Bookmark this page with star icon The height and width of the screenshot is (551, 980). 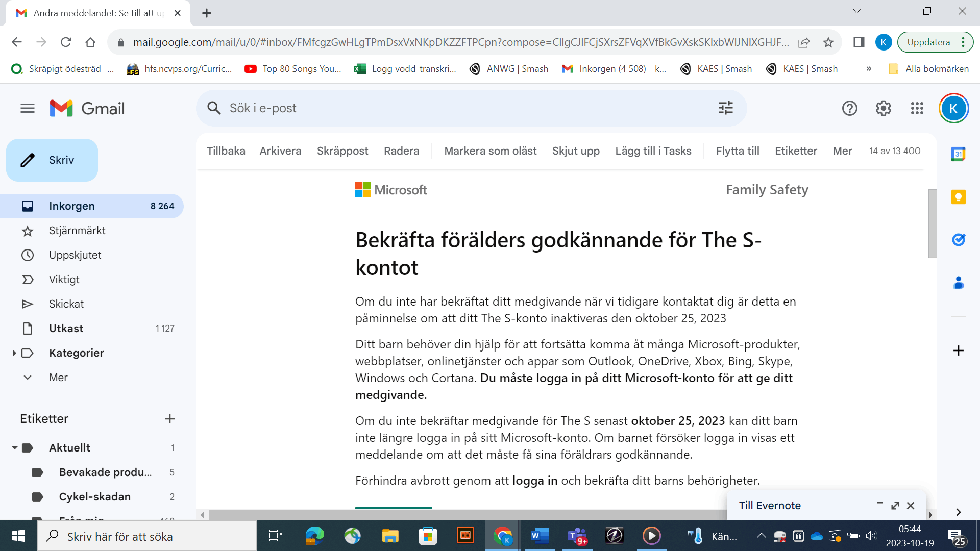[x=828, y=42]
